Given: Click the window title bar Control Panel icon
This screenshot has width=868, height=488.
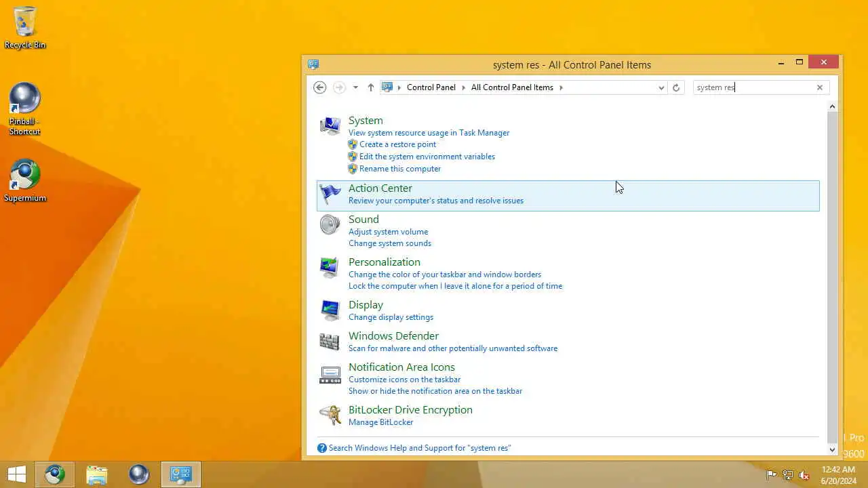Looking at the screenshot, I should (313, 64).
